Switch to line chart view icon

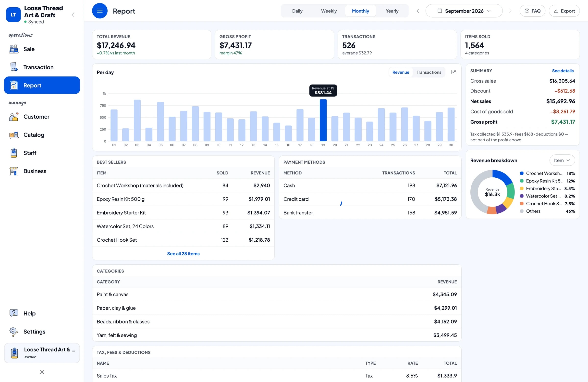point(453,72)
